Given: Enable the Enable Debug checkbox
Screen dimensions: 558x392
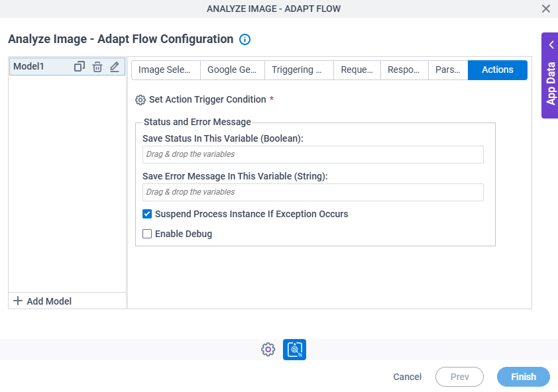Looking at the screenshot, I should (147, 234).
